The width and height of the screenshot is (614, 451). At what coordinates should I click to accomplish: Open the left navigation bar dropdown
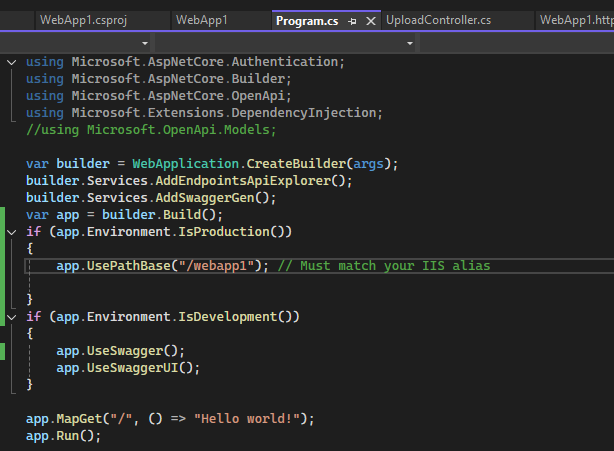coord(145,43)
